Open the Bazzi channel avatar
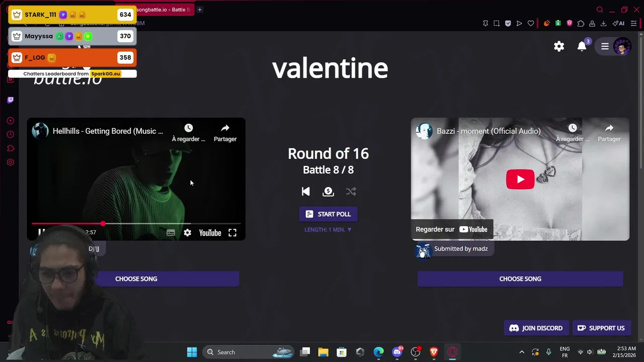Viewport: 644px width, 362px height. click(424, 131)
